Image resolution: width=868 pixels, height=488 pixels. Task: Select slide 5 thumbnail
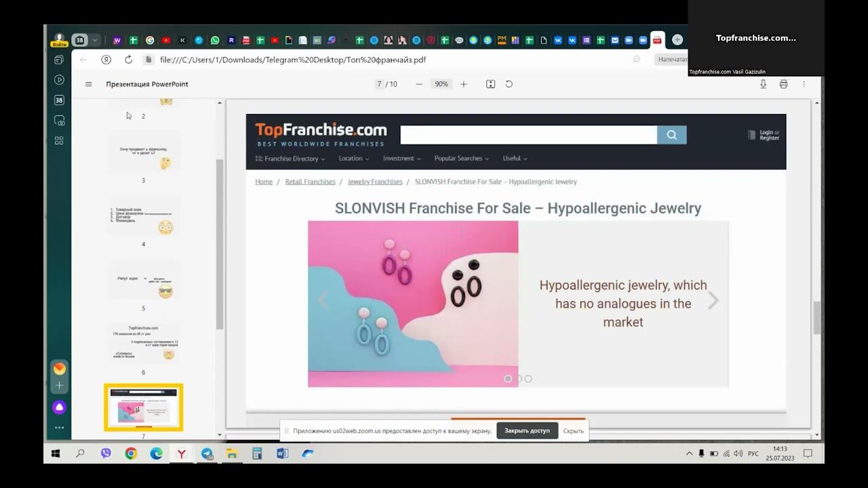pos(143,281)
